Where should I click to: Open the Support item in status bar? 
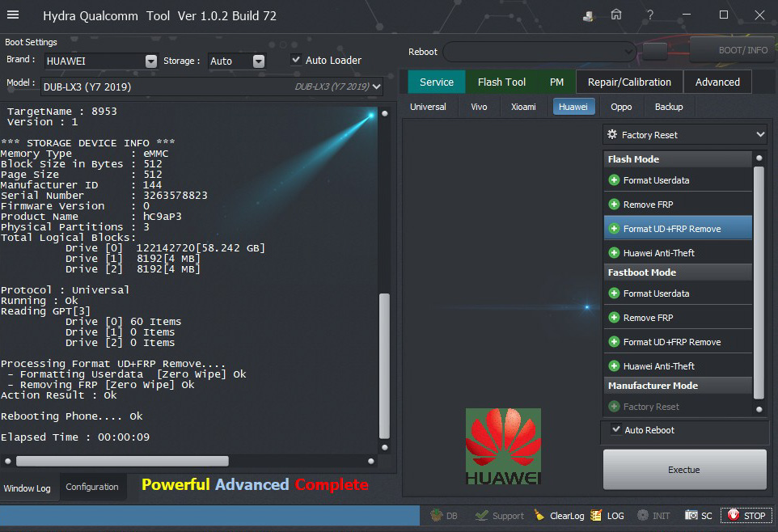(500, 516)
